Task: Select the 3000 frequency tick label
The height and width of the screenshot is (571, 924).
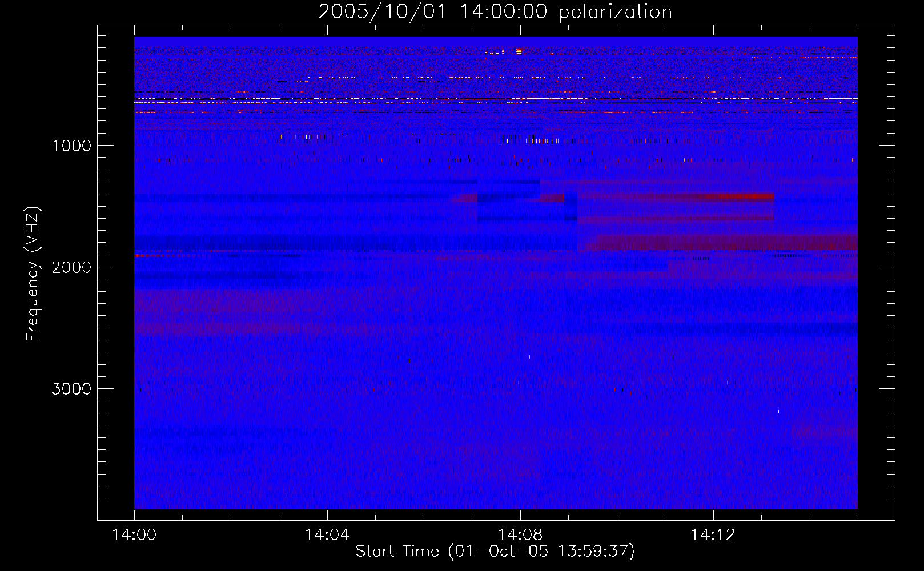Action: coord(71,389)
